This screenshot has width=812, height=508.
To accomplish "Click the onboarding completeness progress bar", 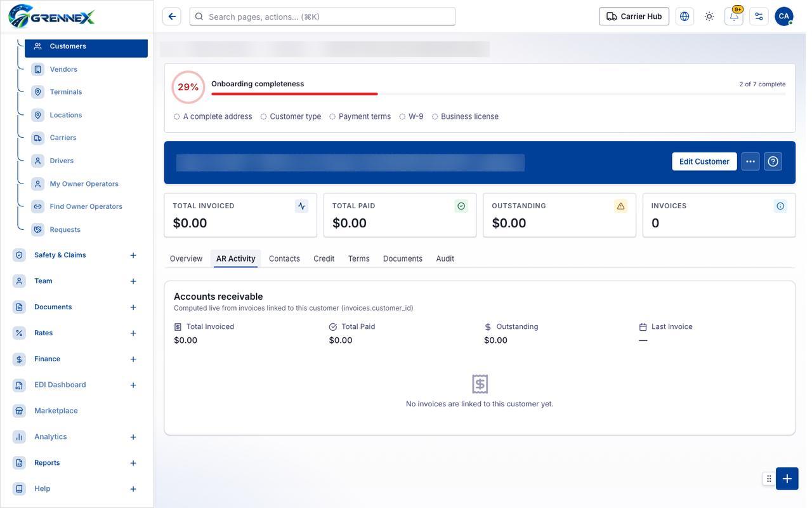I will pos(498,94).
